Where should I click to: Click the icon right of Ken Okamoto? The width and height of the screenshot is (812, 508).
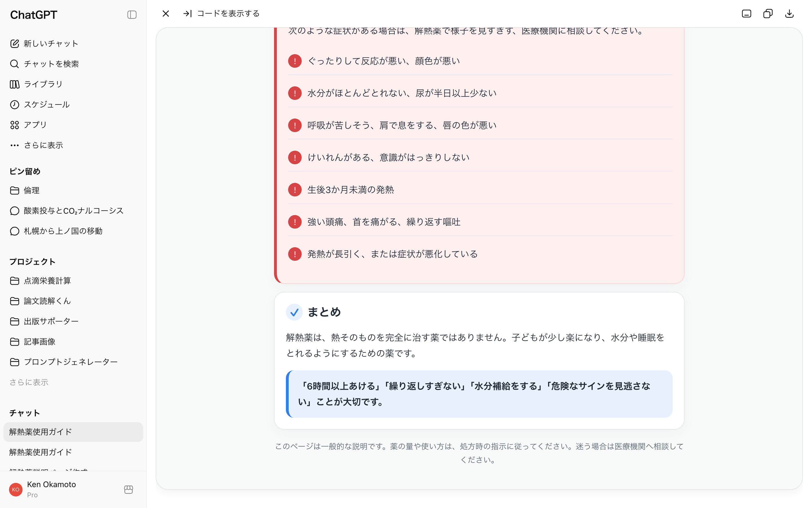pos(129,490)
